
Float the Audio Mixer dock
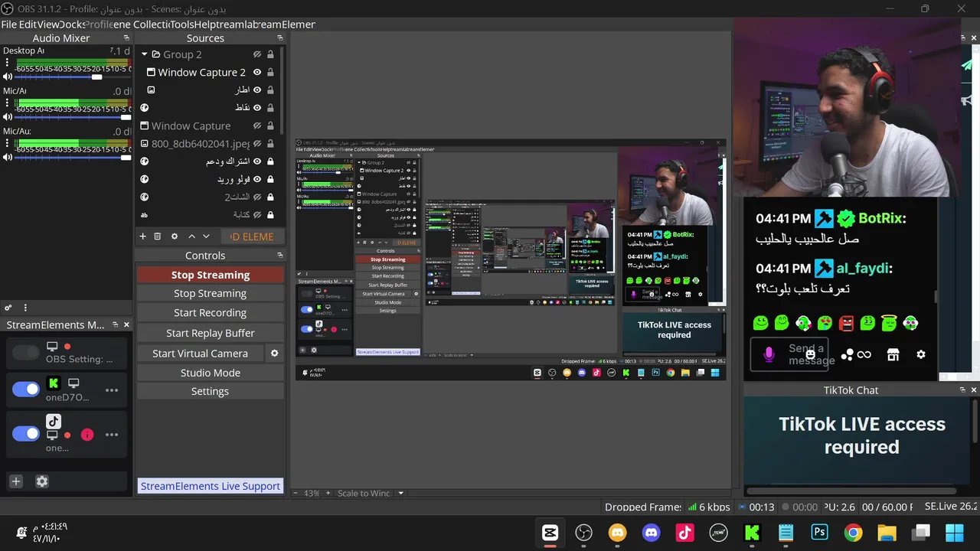coord(126,37)
